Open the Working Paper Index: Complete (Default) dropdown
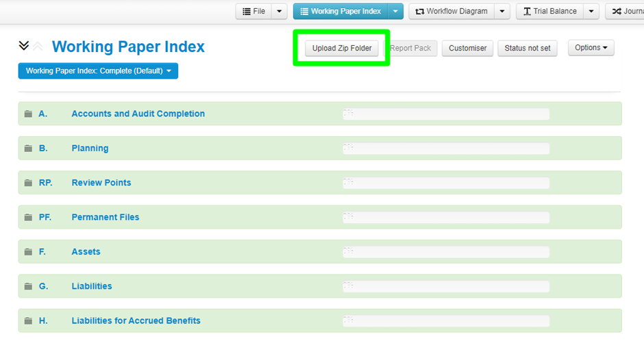This screenshot has width=644, height=345. (98, 71)
